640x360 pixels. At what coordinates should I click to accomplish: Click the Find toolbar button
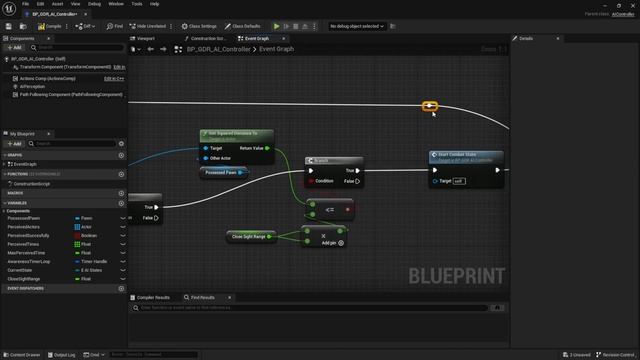coord(115,26)
